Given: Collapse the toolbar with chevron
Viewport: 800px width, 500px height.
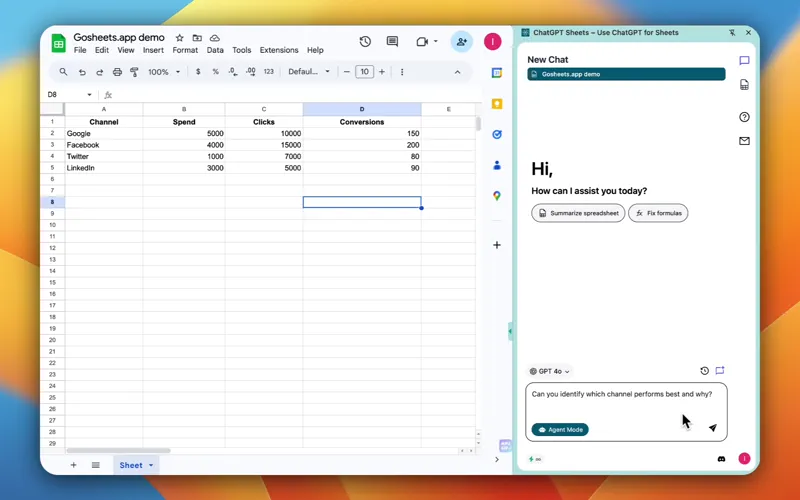Looking at the screenshot, I should click(458, 72).
